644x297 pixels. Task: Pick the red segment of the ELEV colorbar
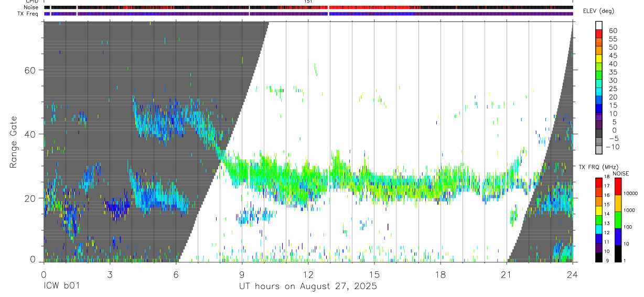[x=599, y=34]
